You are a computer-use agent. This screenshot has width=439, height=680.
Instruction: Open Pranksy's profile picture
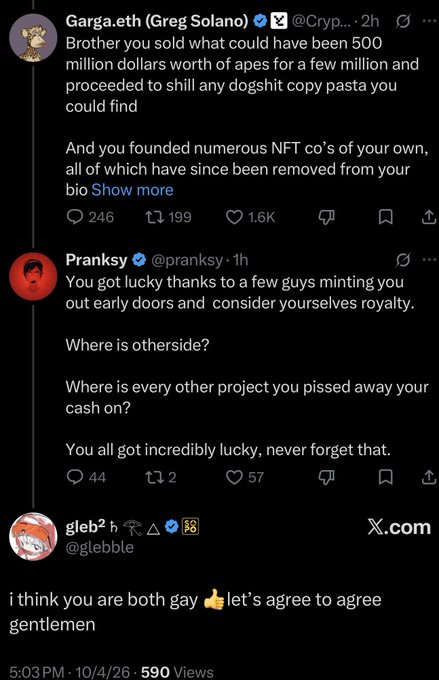pyautogui.click(x=33, y=276)
